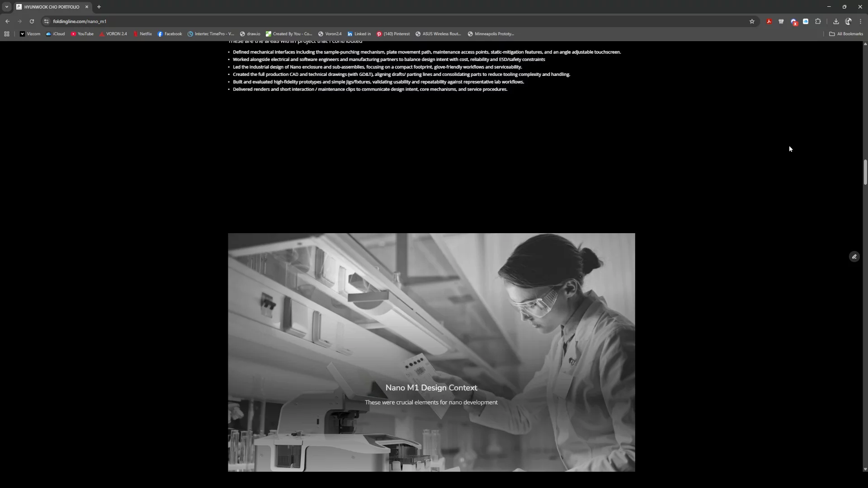Open the ASUS Wireless Router bookmark
Screen dimensions: 868x488
point(438,34)
